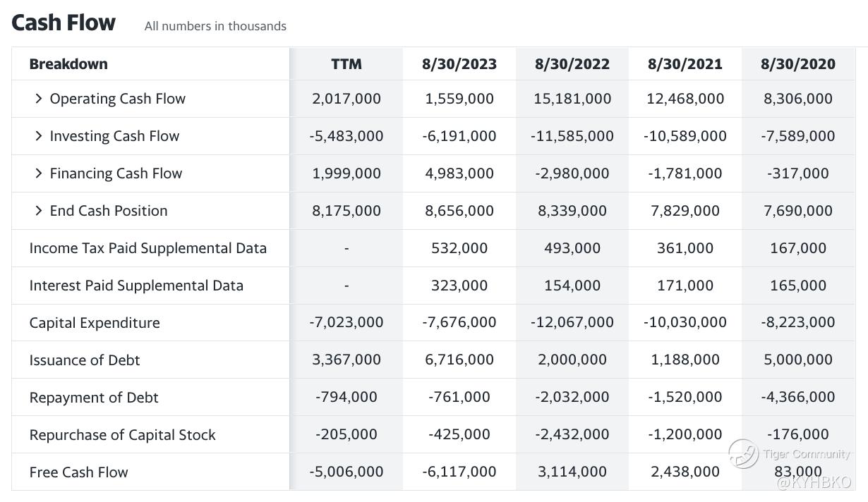Select the TTM column header

coord(346,64)
